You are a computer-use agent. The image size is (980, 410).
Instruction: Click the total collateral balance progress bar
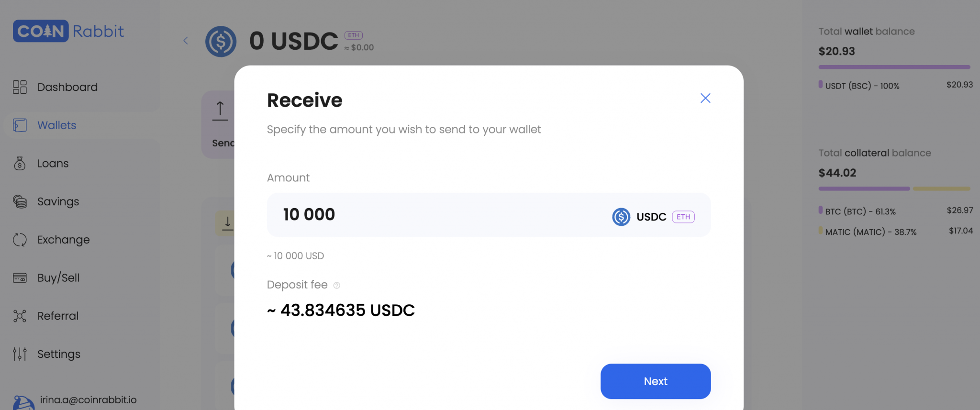894,188
